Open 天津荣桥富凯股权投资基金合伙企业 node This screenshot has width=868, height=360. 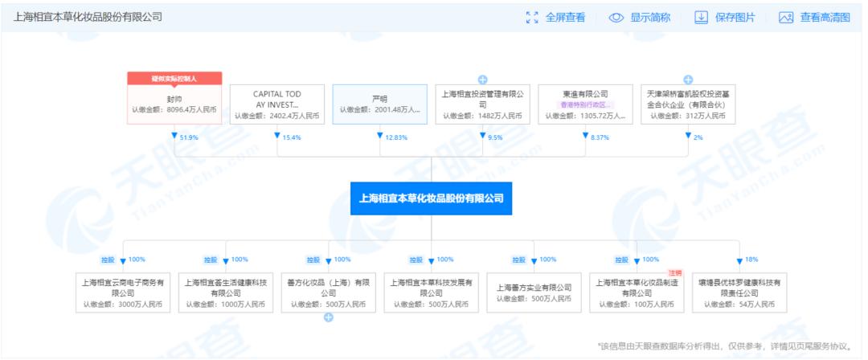[688, 104]
